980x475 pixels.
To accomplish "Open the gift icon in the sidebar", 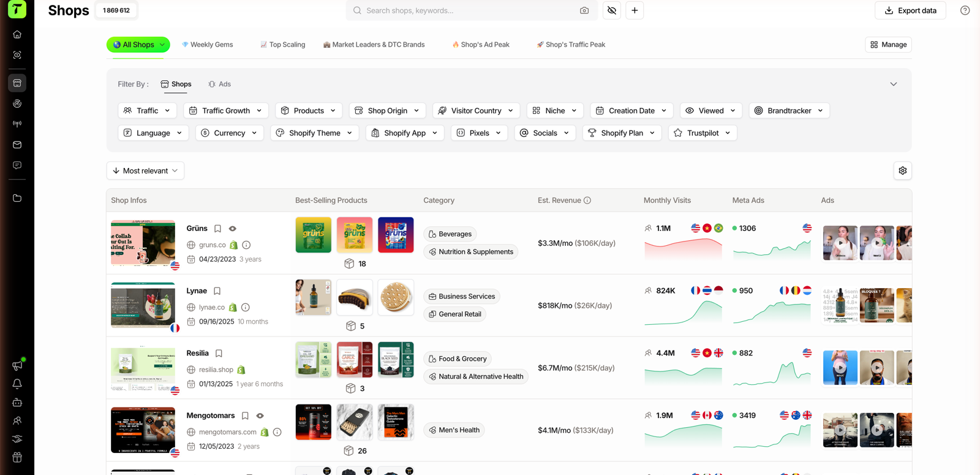I will [17, 457].
